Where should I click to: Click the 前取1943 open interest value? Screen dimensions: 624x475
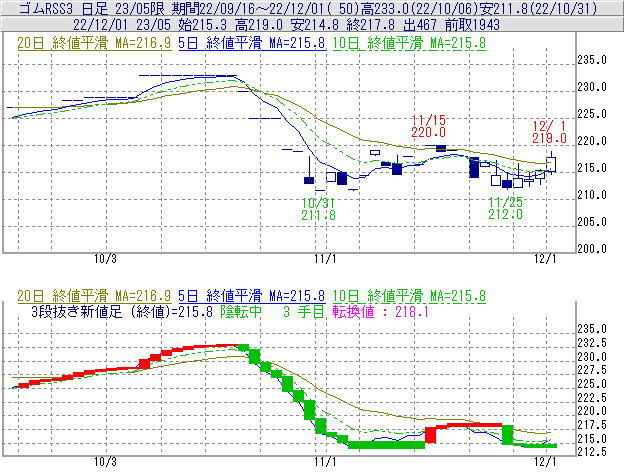click(472, 25)
